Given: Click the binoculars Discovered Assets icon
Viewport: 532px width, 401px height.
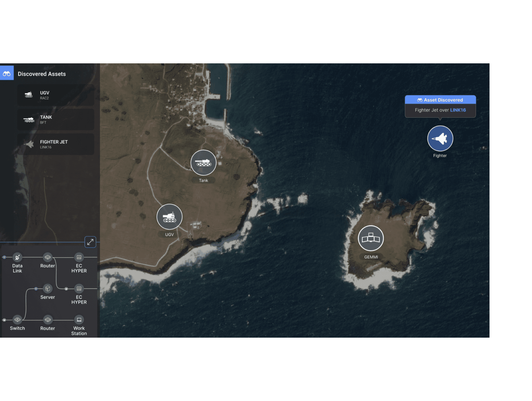Looking at the screenshot, I should (7, 73).
